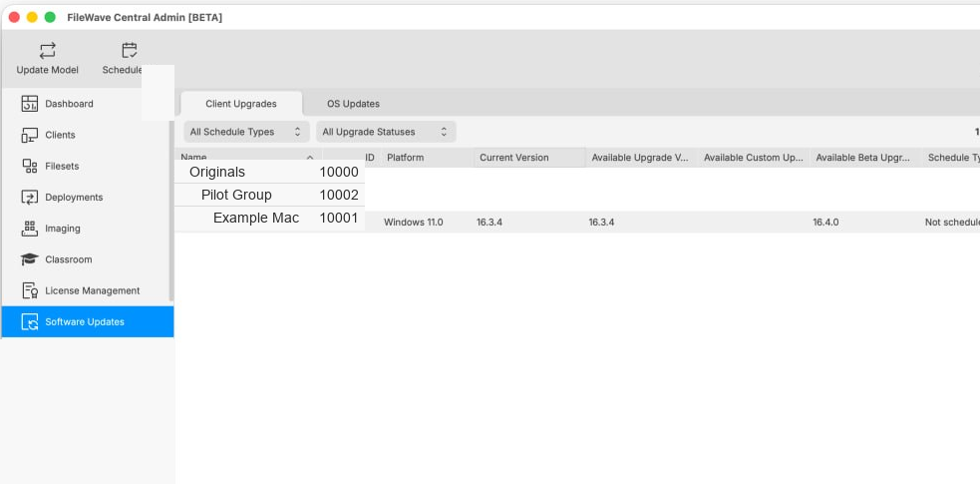The height and width of the screenshot is (484, 980).
Task: Switch to the Client Upgrades tab
Action: (x=241, y=104)
